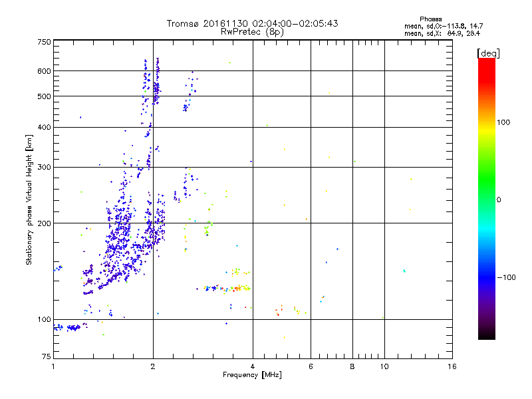Click the x-axis '1' tick label

pyautogui.click(x=53, y=366)
